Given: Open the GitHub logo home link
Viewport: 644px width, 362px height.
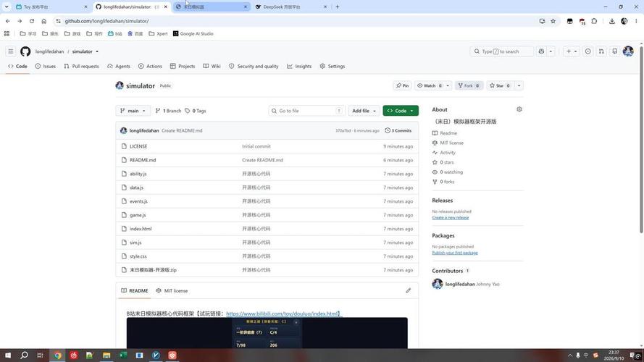Looking at the screenshot, I should (x=25, y=51).
